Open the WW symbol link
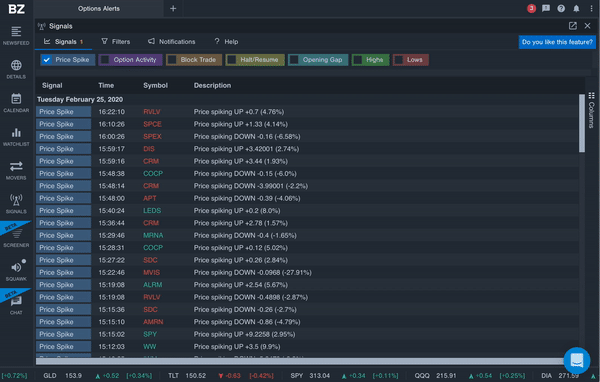Image resolution: width=600 pixels, height=382 pixels. (150, 346)
